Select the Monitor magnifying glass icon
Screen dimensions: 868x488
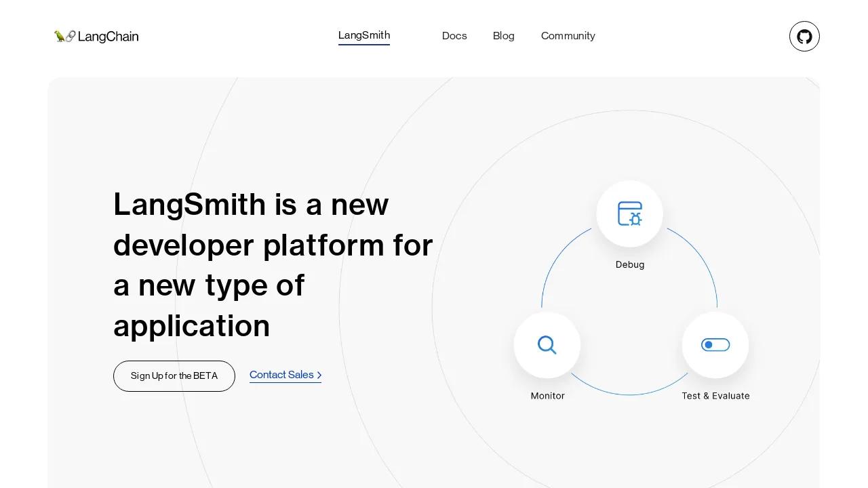pyautogui.click(x=547, y=345)
